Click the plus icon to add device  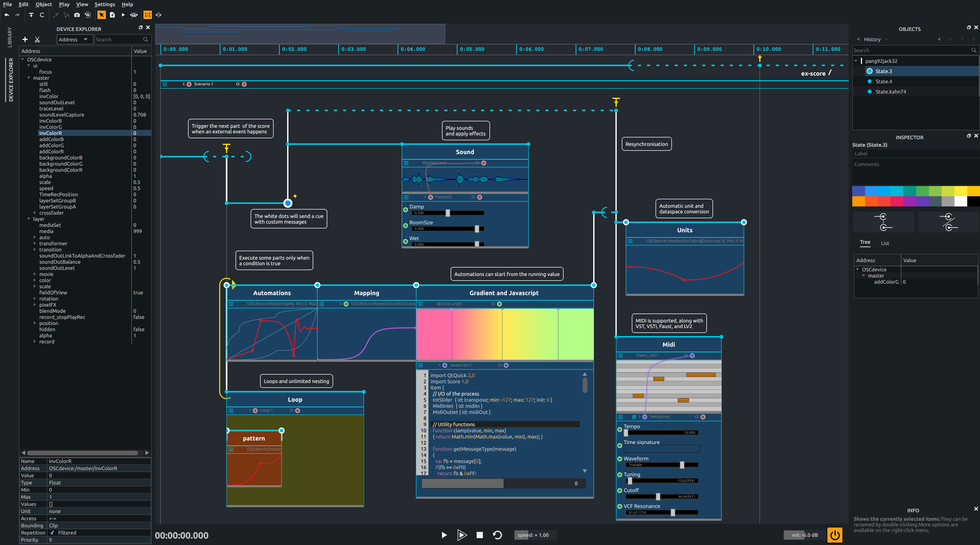25,40
